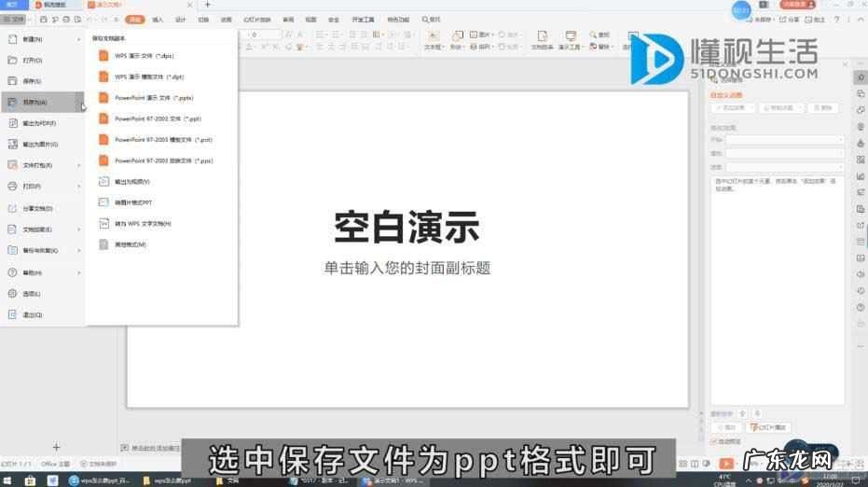This screenshot has width=868, height=487.
Task: Select 其他格式 in the save submenu
Action: click(x=160, y=244)
